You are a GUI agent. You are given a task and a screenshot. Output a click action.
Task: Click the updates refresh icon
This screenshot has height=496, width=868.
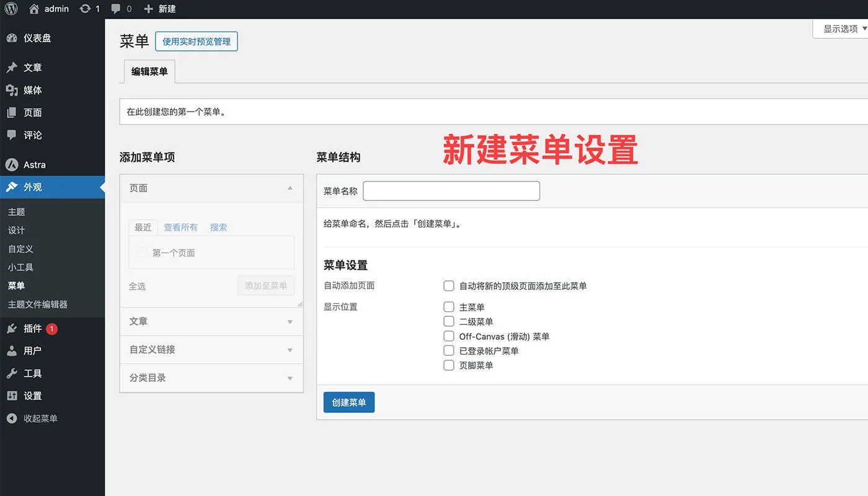click(x=84, y=9)
